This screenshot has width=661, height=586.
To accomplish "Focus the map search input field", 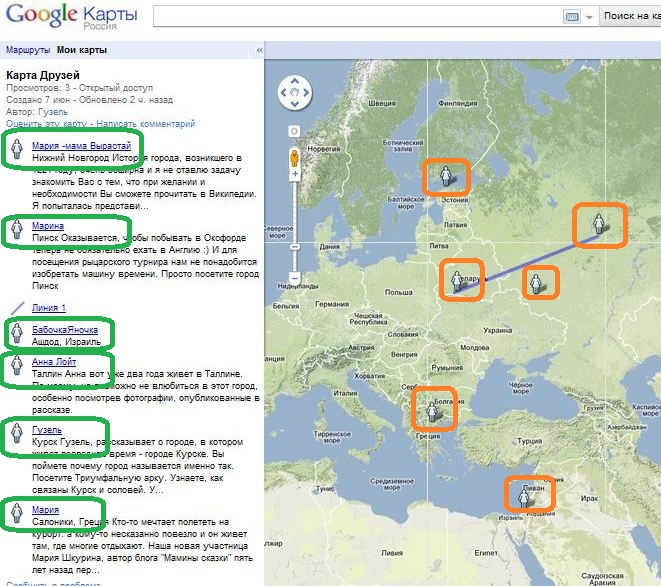I will pos(358,16).
